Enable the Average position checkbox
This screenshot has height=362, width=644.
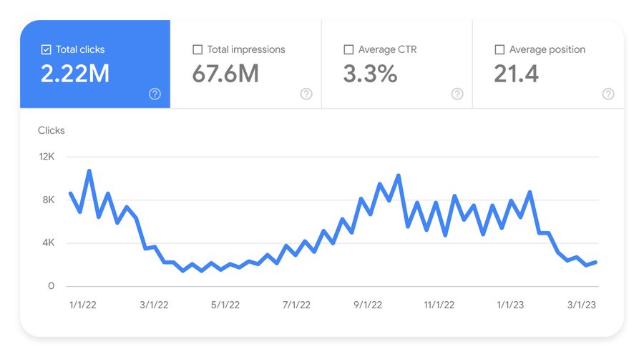499,49
